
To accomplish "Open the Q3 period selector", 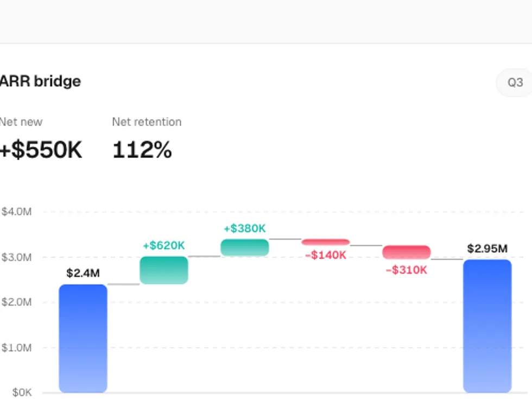I will (515, 83).
